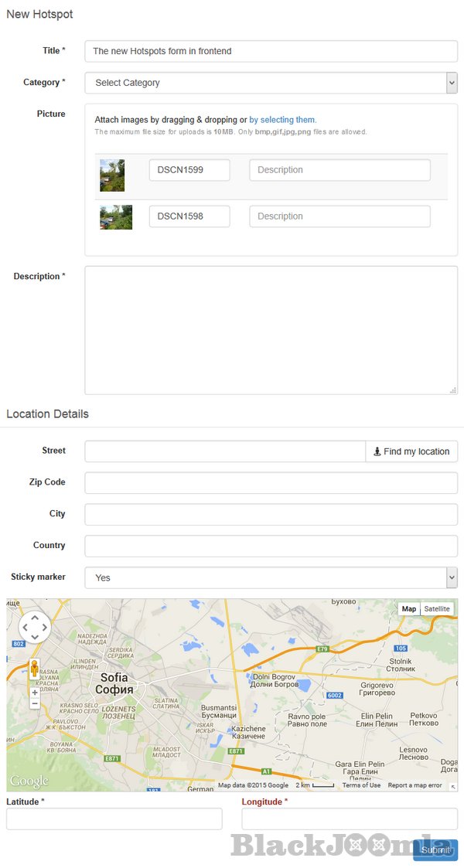This screenshot has height=868, width=464.
Task: Zoom in the map with plus button
Action: coord(35,693)
